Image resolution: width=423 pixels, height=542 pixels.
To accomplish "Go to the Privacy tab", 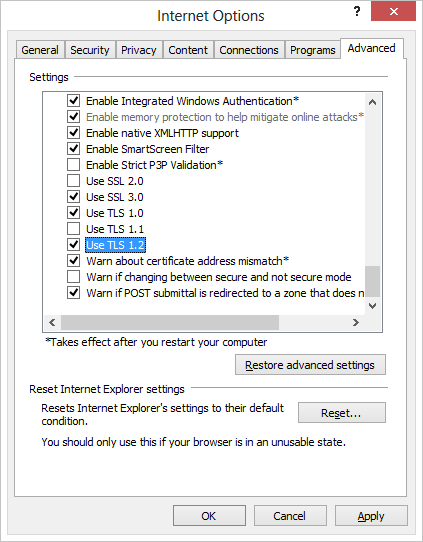I will click(139, 50).
